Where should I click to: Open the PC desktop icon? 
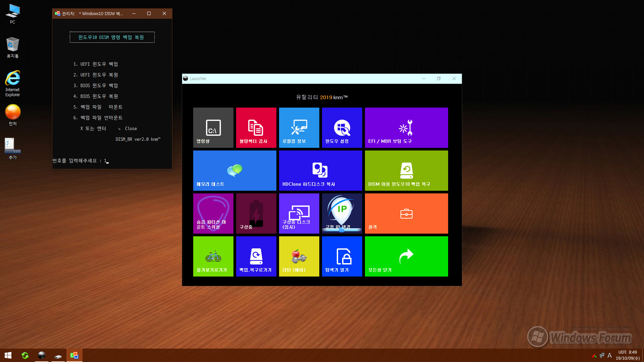point(12,14)
